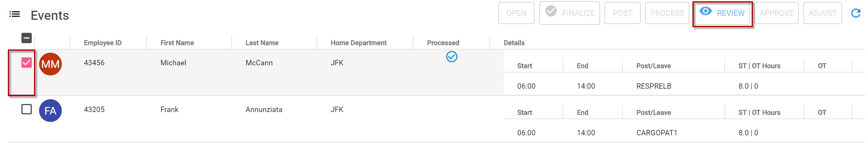Image resolution: width=868 pixels, height=147 pixels.
Task: Click the APPROVE button
Action: point(776,13)
